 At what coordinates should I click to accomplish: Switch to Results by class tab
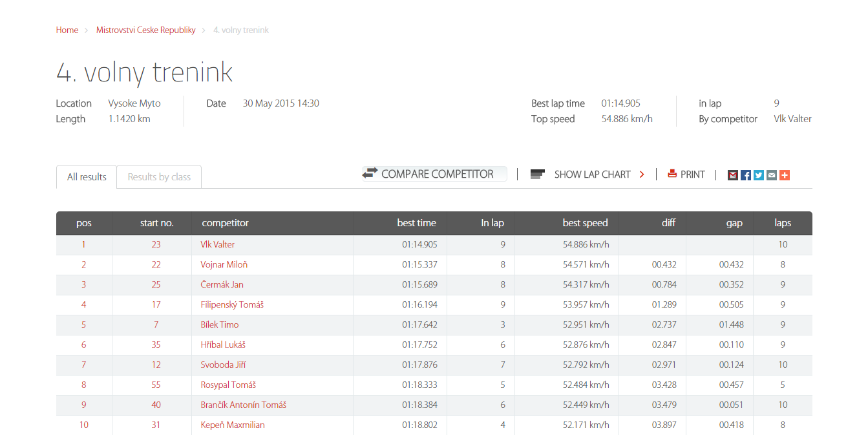coord(159,177)
